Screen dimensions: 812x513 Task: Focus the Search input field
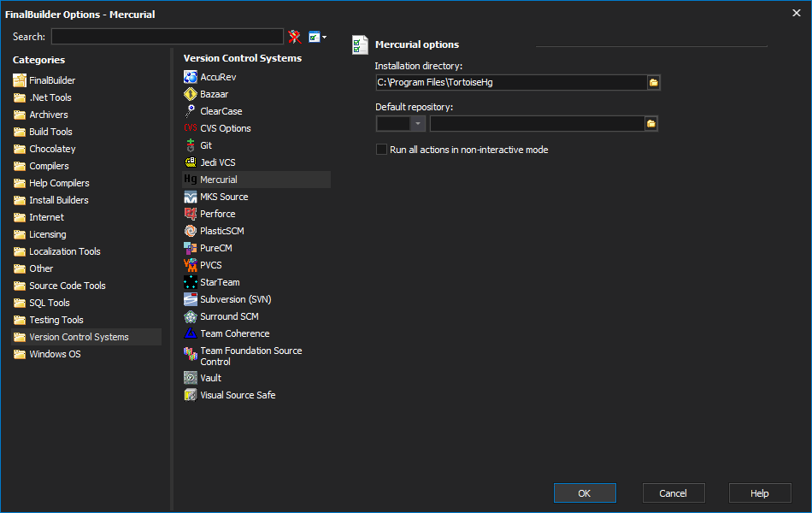168,37
